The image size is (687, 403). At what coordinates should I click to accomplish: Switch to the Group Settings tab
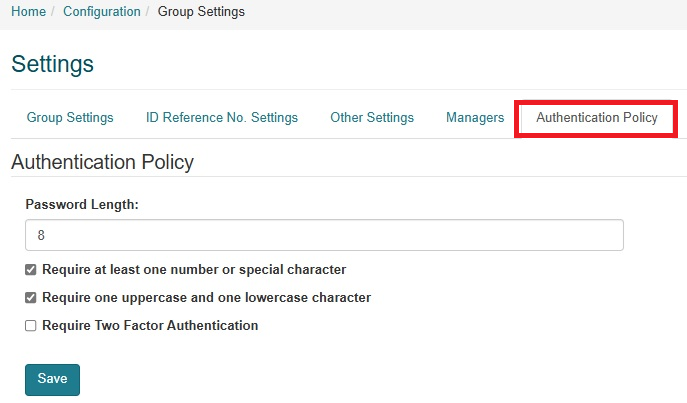click(x=70, y=117)
